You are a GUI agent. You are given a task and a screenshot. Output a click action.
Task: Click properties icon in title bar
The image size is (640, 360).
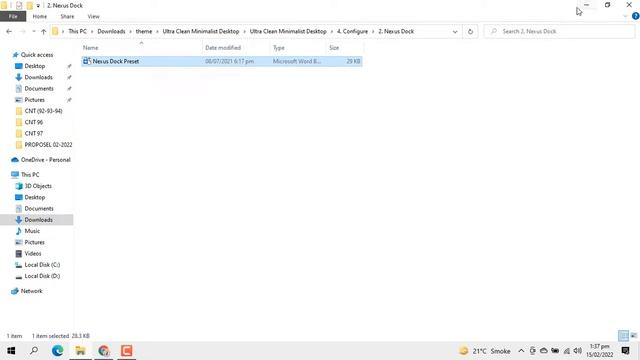(19, 6)
